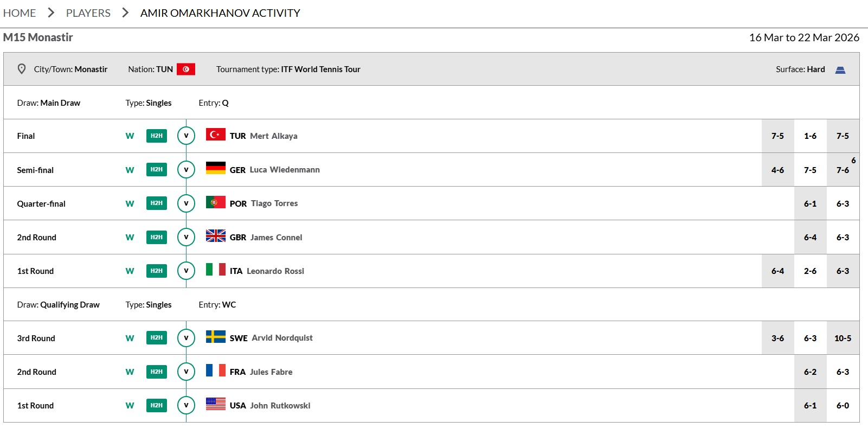
Task: Click the chevron after HOME breadcrumb
Action: [52, 12]
